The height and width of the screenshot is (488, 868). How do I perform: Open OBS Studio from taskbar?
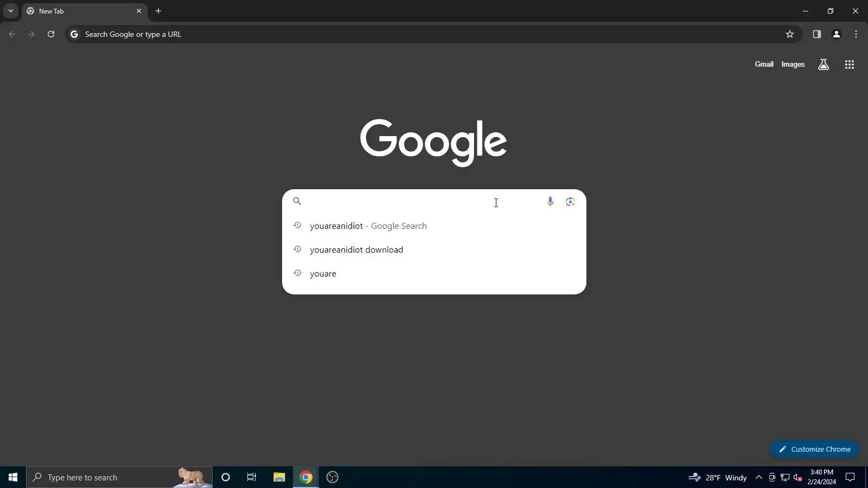tap(333, 477)
